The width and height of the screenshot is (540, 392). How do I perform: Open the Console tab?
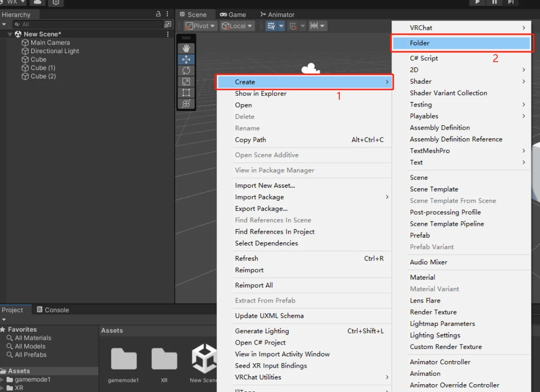[x=53, y=310]
